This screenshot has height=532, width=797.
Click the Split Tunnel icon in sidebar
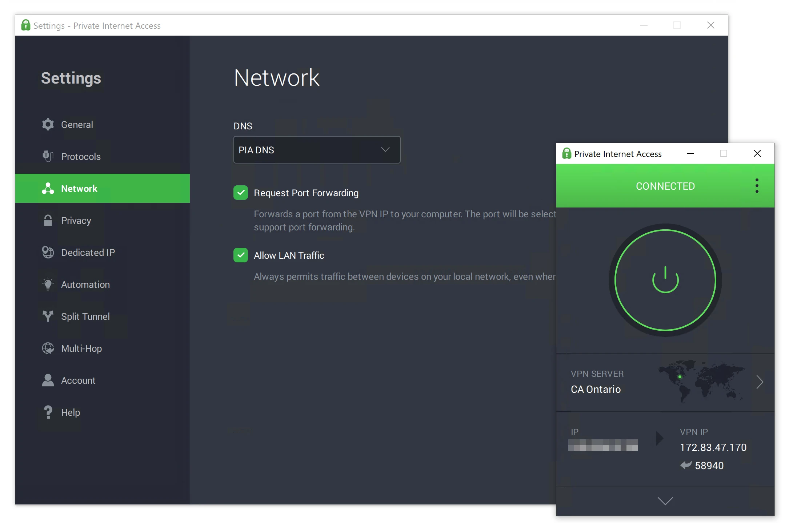click(x=48, y=316)
